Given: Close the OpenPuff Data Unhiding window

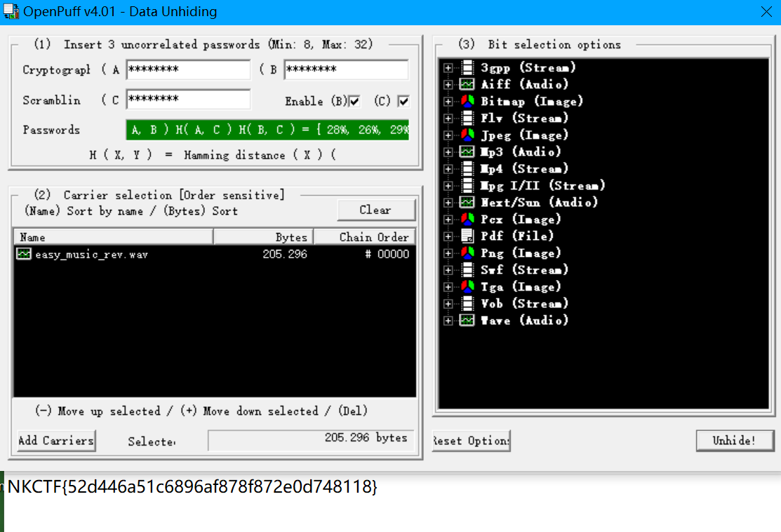Looking at the screenshot, I should pyautogui.click(x=766, y=11).
